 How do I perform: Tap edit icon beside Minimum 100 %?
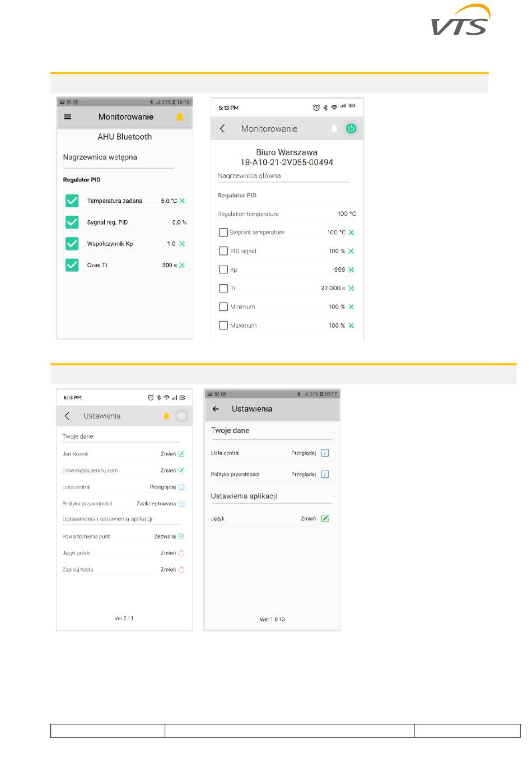[x=351, y=306]
